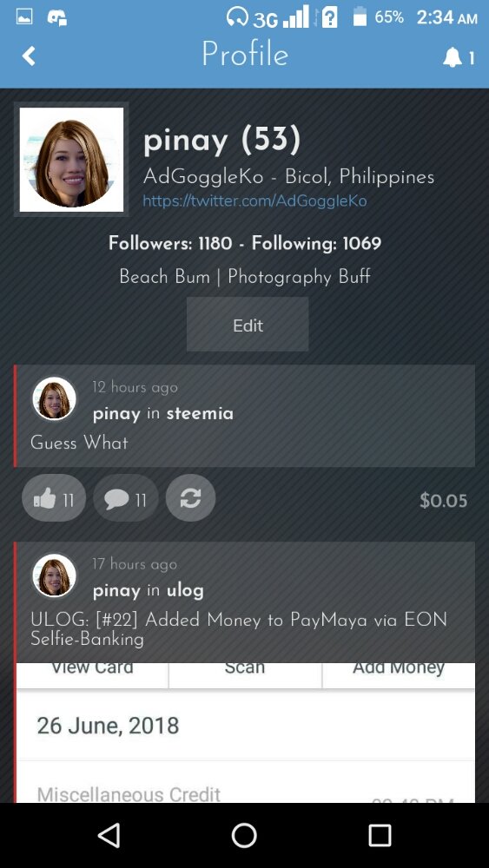Screen dimensions: 489x868
Task: Open the ULOG #22 PayMaya post
Action: click(239, 629)
